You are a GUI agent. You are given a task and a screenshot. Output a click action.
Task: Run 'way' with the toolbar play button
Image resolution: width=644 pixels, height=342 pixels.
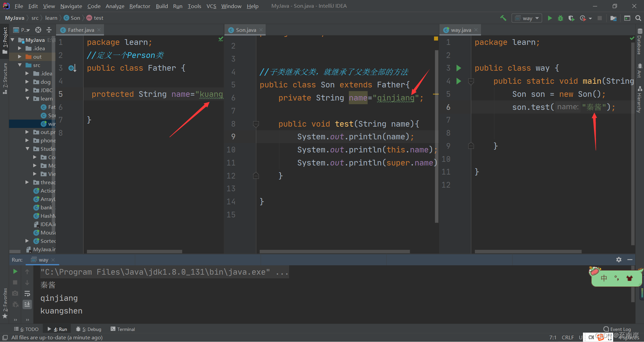point(550,18)
